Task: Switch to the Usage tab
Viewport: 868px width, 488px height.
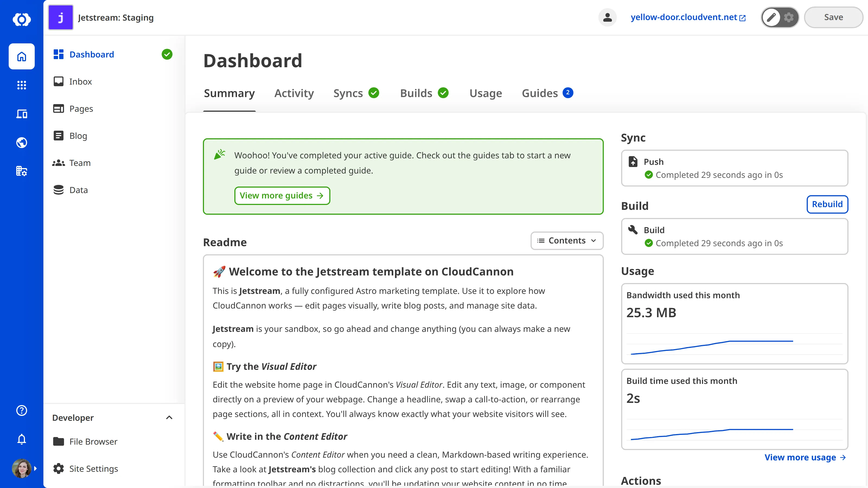Action: pyautogui.click(x=486, y=93)
